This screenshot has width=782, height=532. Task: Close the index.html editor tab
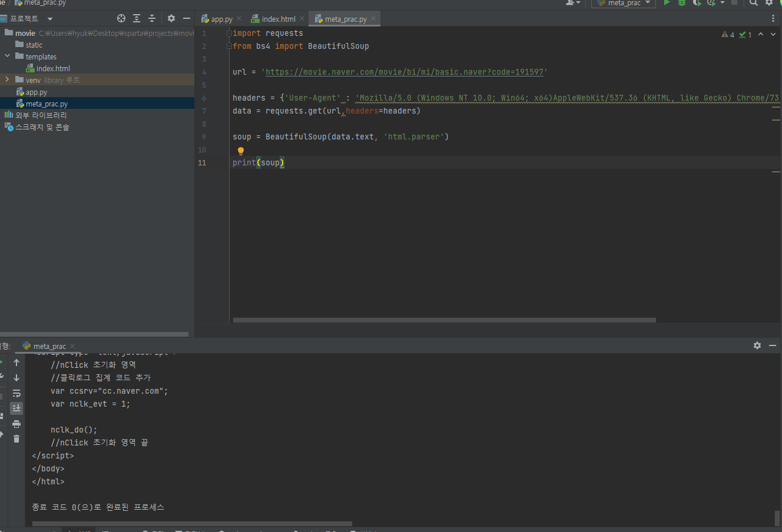click(x=302, y=19)
